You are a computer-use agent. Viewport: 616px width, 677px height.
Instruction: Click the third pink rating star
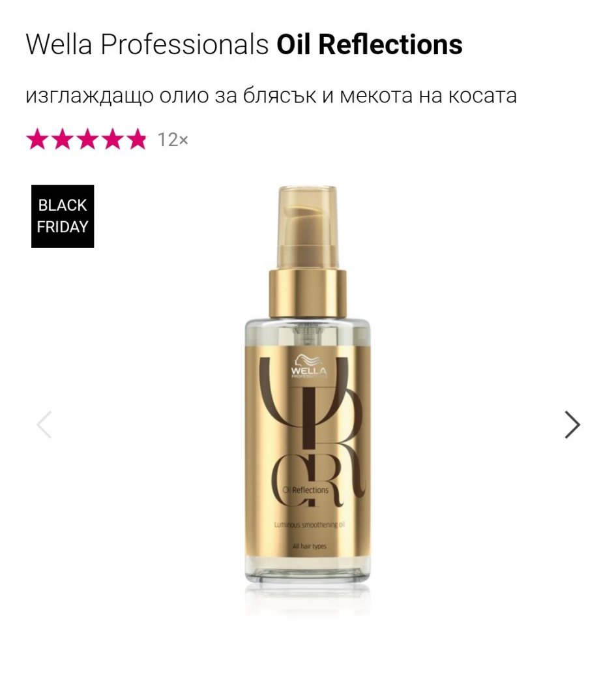[x=87, y=139]
